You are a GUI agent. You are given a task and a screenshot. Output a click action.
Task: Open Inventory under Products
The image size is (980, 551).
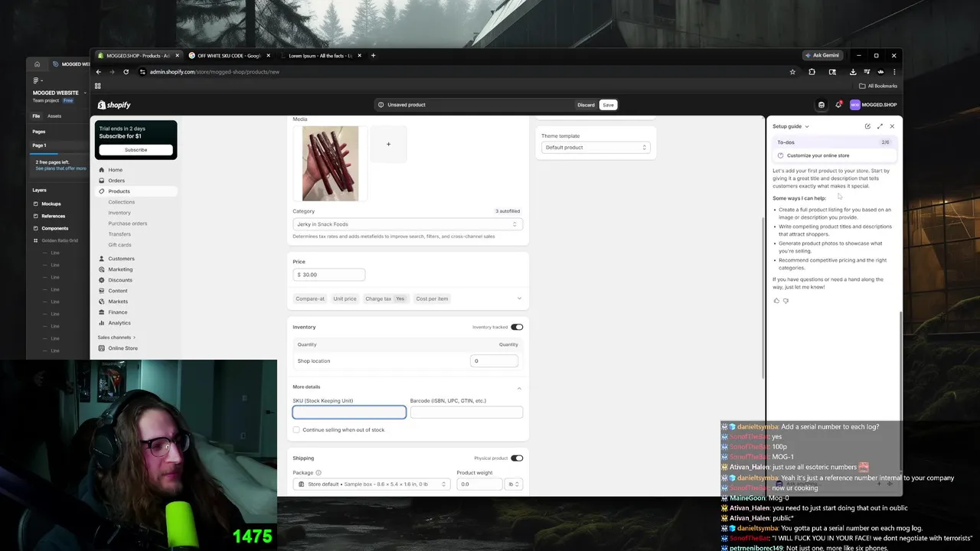click(119, 213)
